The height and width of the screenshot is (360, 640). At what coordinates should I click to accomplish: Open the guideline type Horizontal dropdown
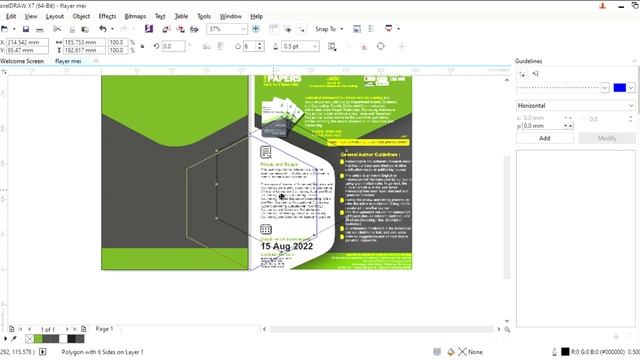point(576,105)
